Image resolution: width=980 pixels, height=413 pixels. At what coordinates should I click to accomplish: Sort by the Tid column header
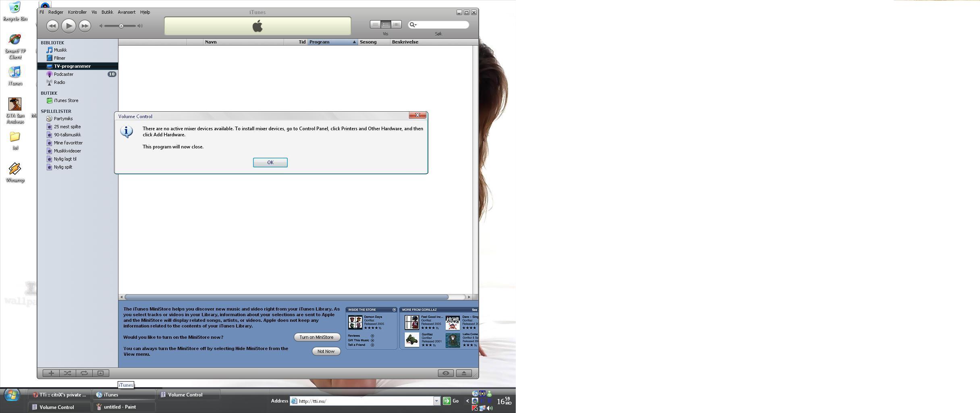[x=296, y=42]
